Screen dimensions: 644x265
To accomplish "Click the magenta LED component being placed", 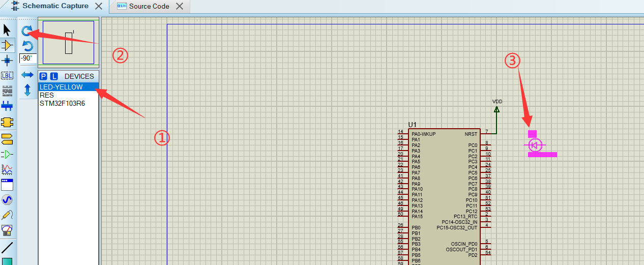I will click(535, 145).
